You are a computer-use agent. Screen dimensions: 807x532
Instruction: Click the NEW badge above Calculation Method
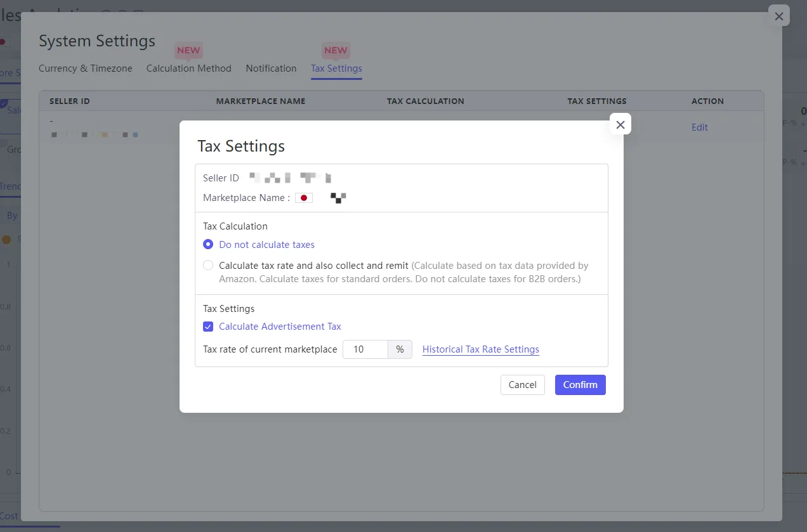188,51
